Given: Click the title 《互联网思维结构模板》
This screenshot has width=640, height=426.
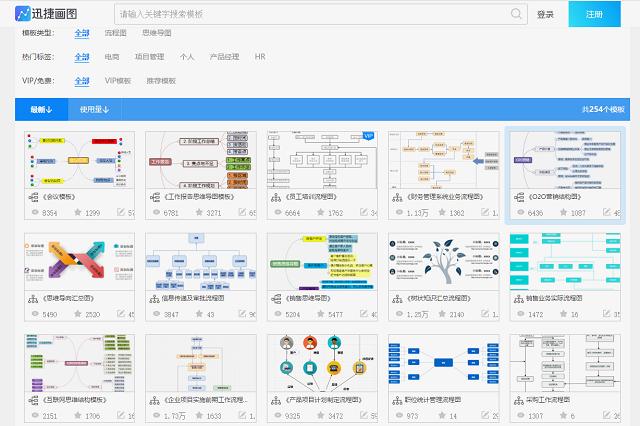Looking at the screenshot, I should pyautogui.click(x=75, y=400).
